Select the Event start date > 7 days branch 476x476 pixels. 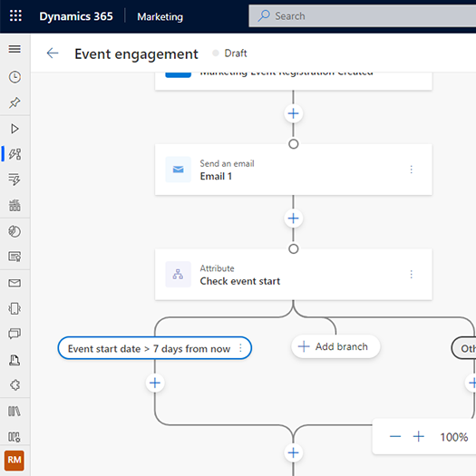point(149,348)
